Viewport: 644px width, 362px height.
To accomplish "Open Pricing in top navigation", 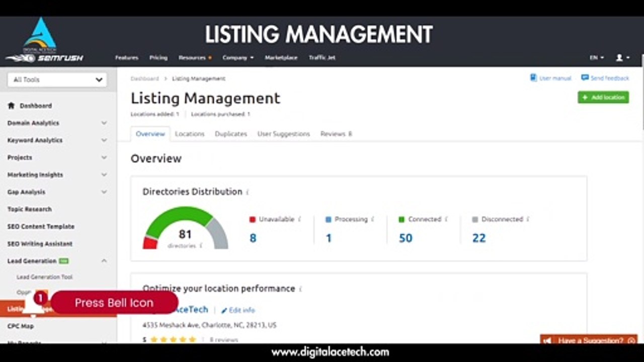I will pos(158,58).
